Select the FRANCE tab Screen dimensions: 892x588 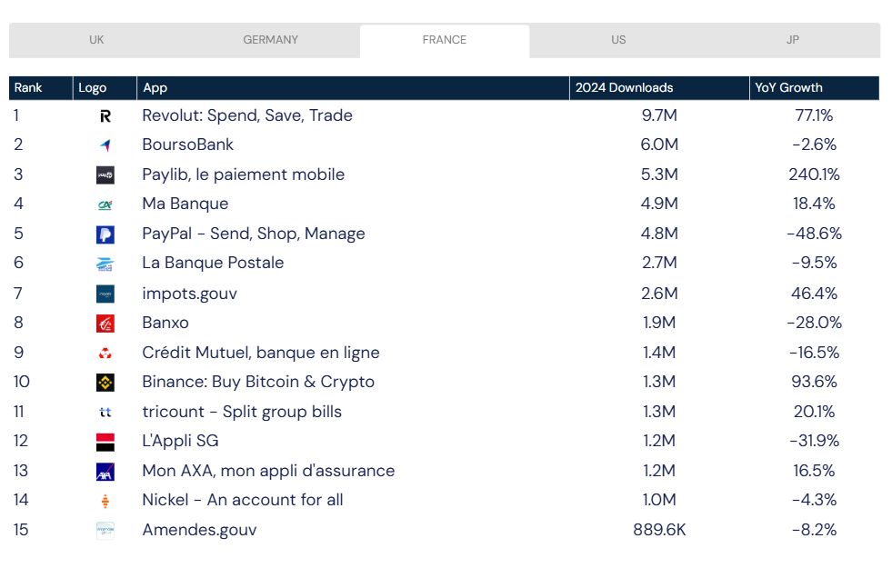point(445,40)
